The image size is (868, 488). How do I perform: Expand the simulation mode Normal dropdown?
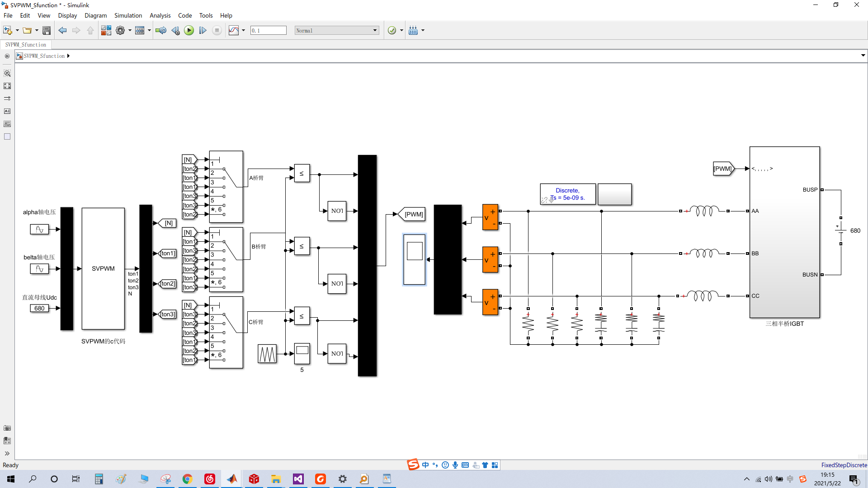375,30
